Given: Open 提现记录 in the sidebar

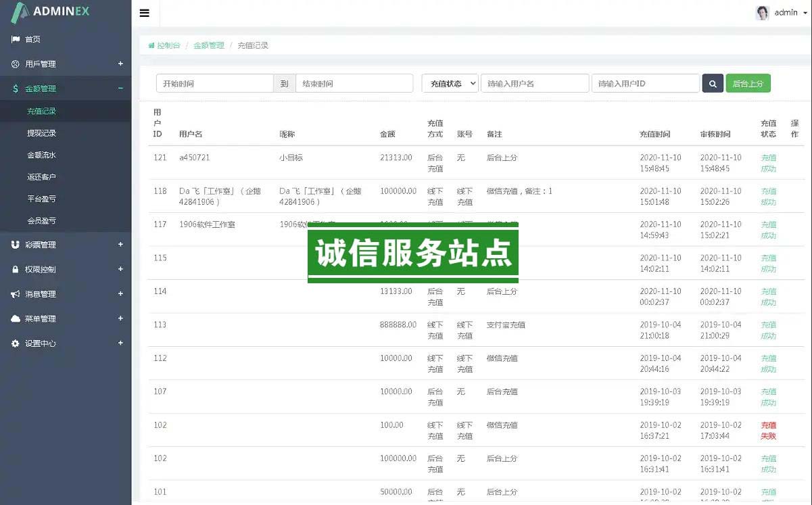Looking at the screenshot, I should point(41,133).
